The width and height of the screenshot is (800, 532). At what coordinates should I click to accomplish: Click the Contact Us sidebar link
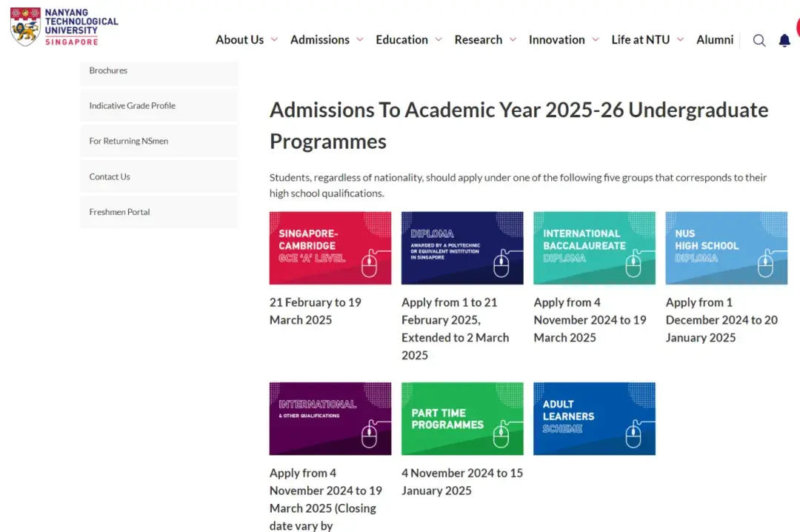tap(110, 177)
